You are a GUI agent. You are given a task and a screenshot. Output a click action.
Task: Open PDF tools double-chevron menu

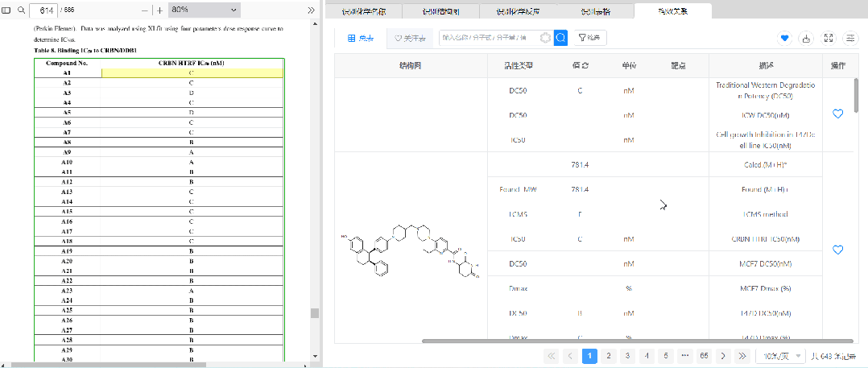coord(312,10)
